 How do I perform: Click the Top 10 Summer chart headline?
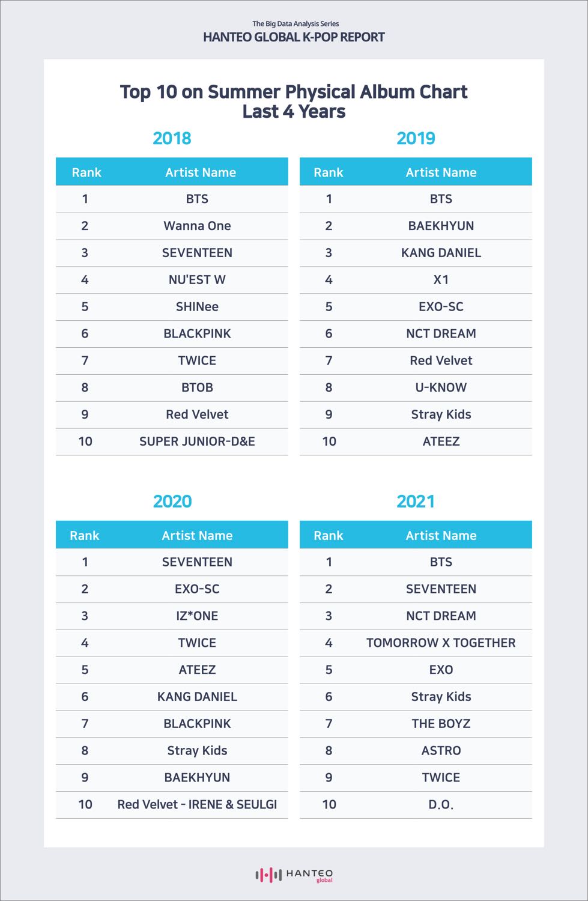294,102
